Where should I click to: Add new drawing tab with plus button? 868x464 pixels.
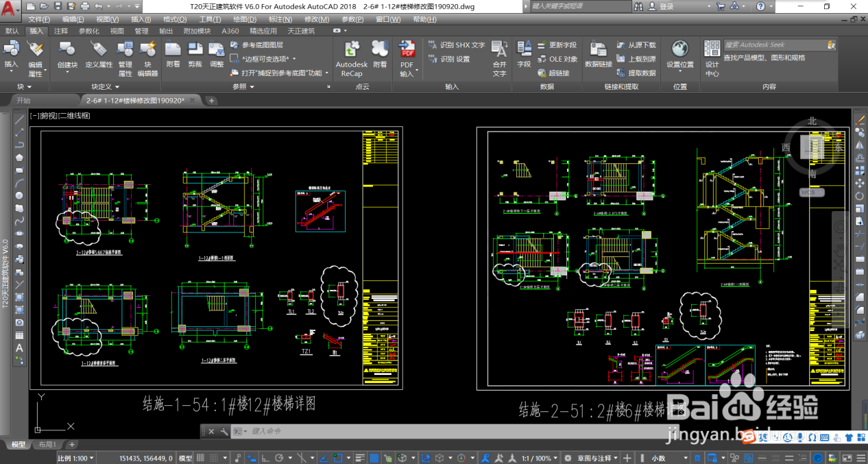212,100
